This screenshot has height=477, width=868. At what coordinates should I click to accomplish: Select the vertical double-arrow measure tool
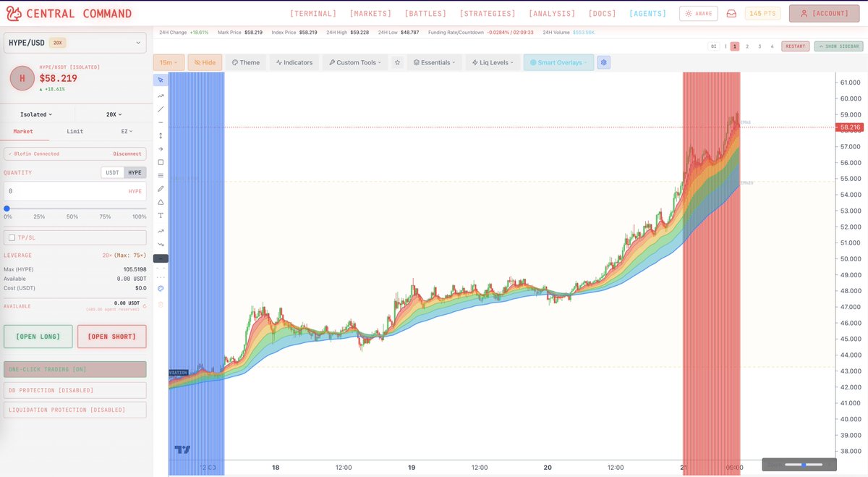click(161, 135)
